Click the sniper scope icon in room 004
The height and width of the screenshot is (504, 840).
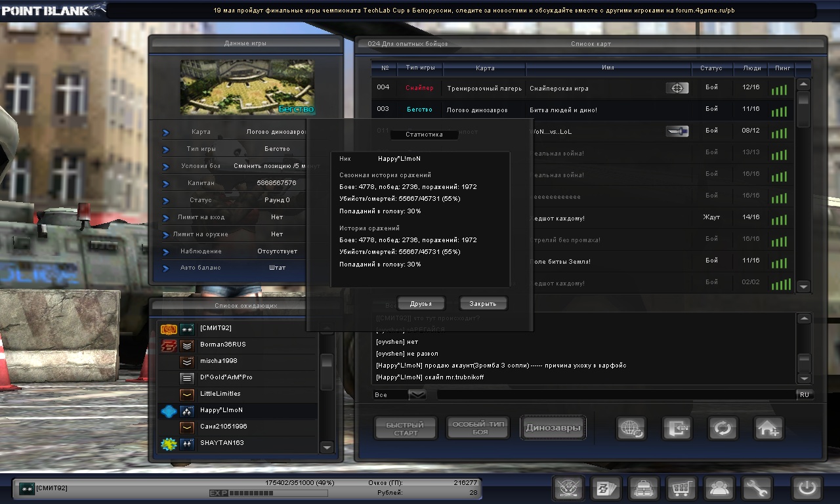coord(677,88)
